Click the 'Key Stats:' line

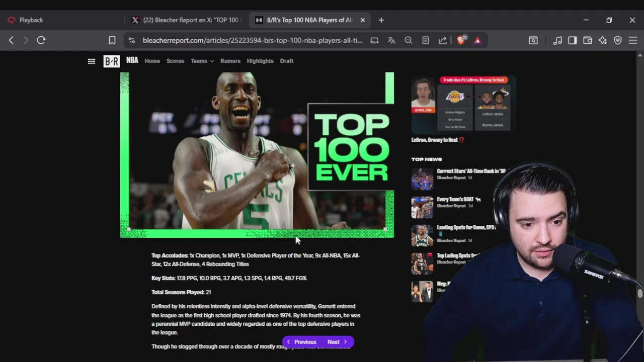pos(229,278)
